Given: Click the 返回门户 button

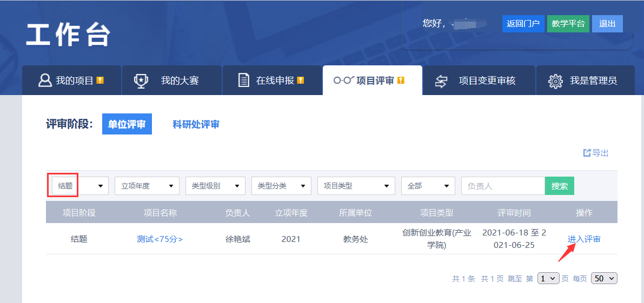Looking at the screenshot, I should coord(523,24).
